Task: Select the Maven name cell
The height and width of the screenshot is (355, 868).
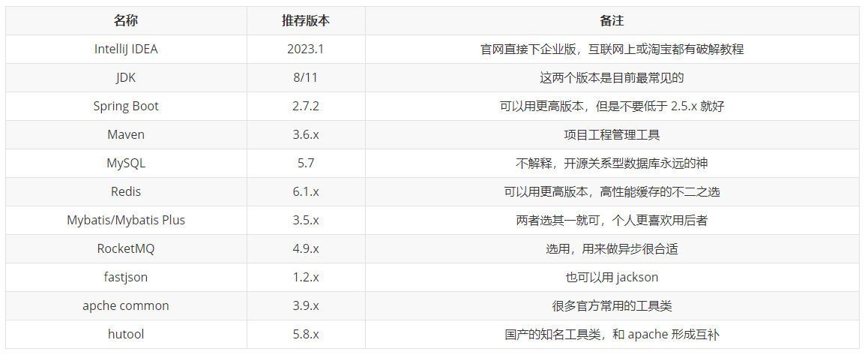Action: coord(126,135)
